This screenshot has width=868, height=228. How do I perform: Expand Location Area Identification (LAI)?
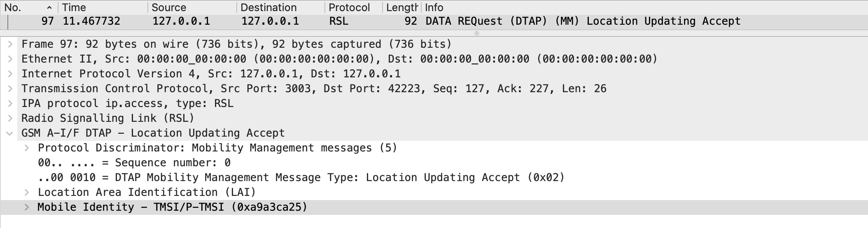27,192
